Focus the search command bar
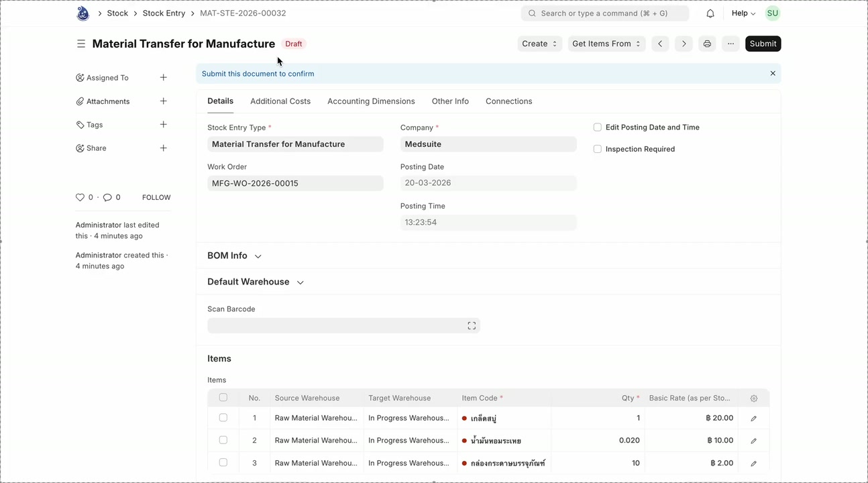This screenshot has width=868, height=483. click(605, 13)
